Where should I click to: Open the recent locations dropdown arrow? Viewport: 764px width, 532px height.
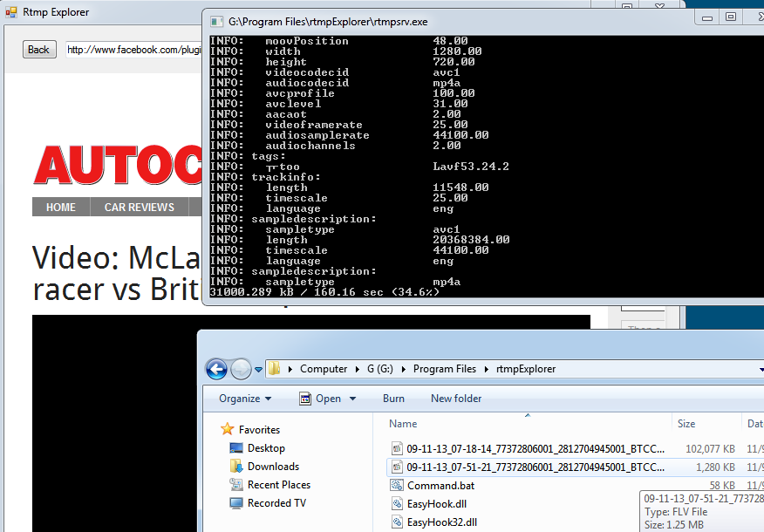pyautogui.click(x=258, y=369)
